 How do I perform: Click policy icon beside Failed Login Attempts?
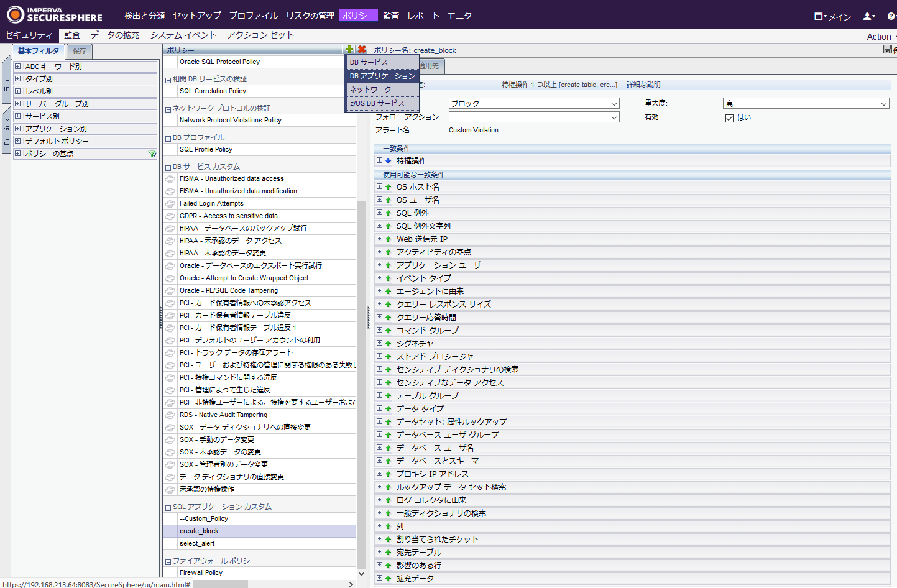[x=170, y=203]
